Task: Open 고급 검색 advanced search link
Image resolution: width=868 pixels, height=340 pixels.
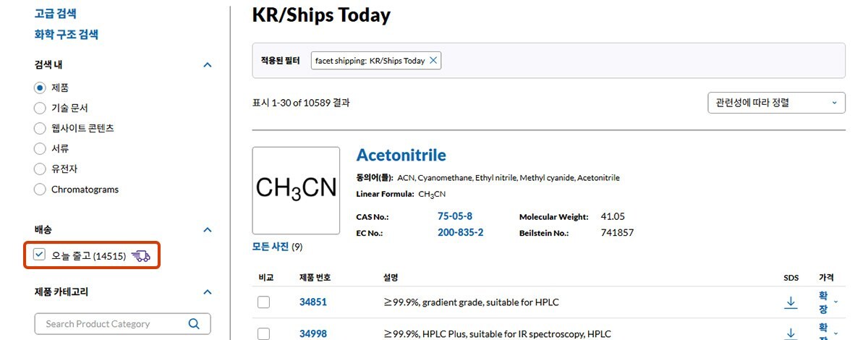Action: pos(56,13)
